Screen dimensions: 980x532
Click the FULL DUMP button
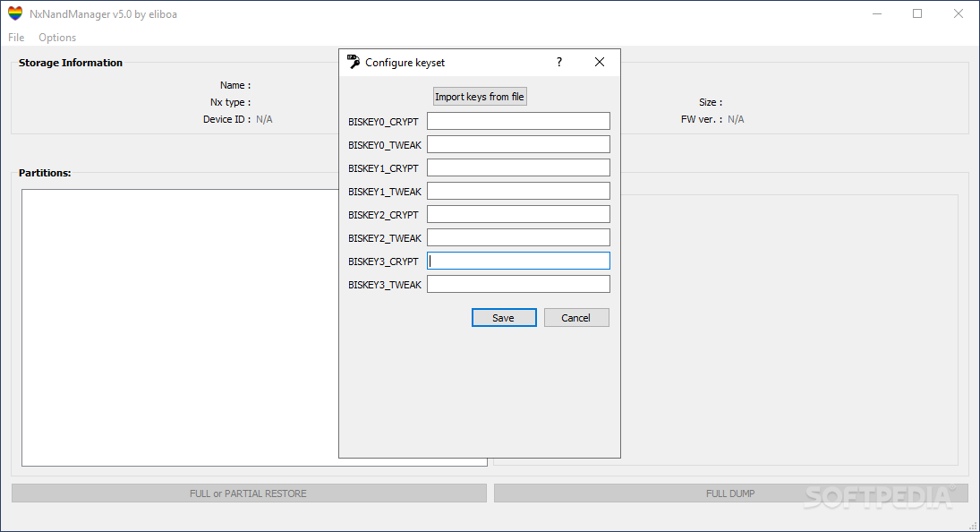point(730,493)
